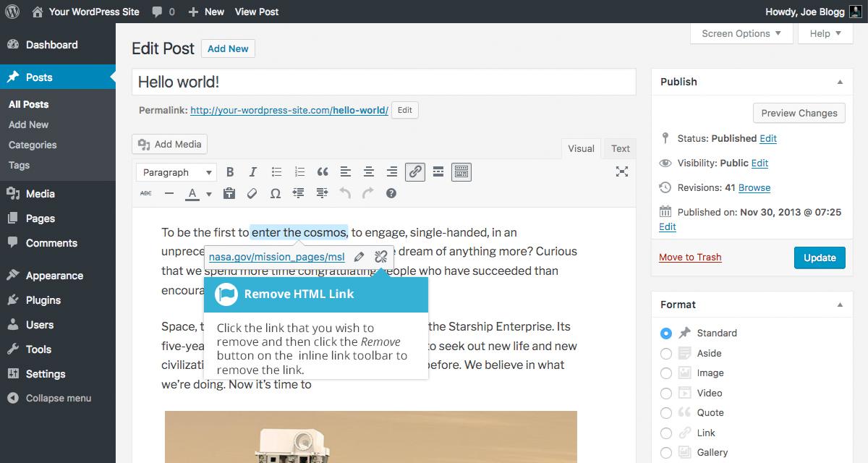This screenshot has height=463, width=868.
Task: Apply blockquote formatting
Action: coord(323,172)
